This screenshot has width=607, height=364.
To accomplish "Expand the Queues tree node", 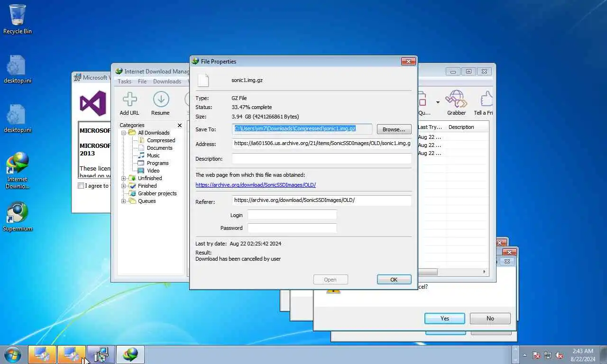I will click(124, 201).
